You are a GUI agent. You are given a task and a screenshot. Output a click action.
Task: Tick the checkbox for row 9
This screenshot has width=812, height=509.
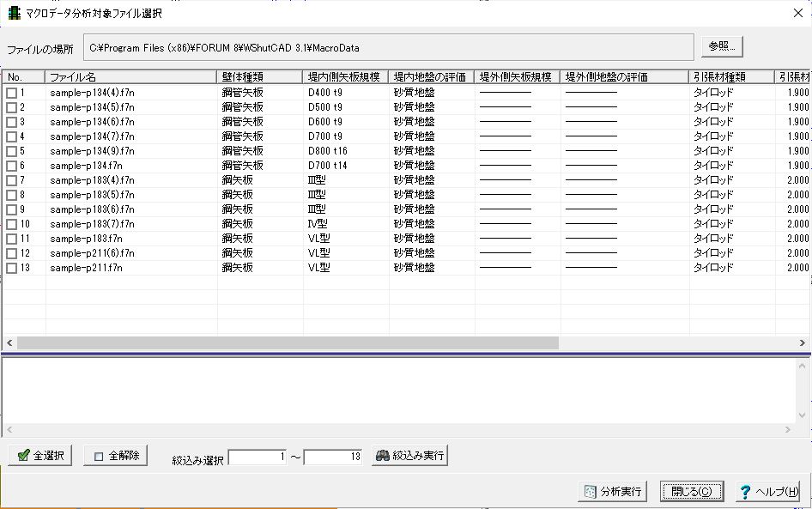[11, 209]
